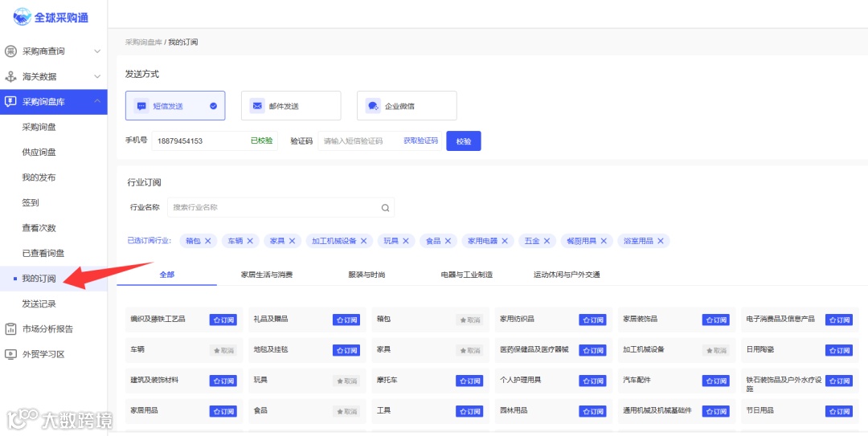Cancel subscription for 玩具 in the list
Screen dimensions: 868x436
click(x=346, y=381)
